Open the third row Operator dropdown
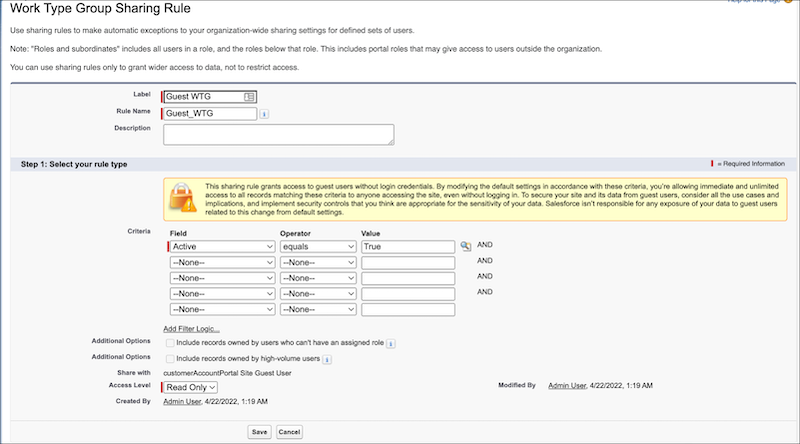The width and height of the screenshot is (800, 444). pos(318,278)
